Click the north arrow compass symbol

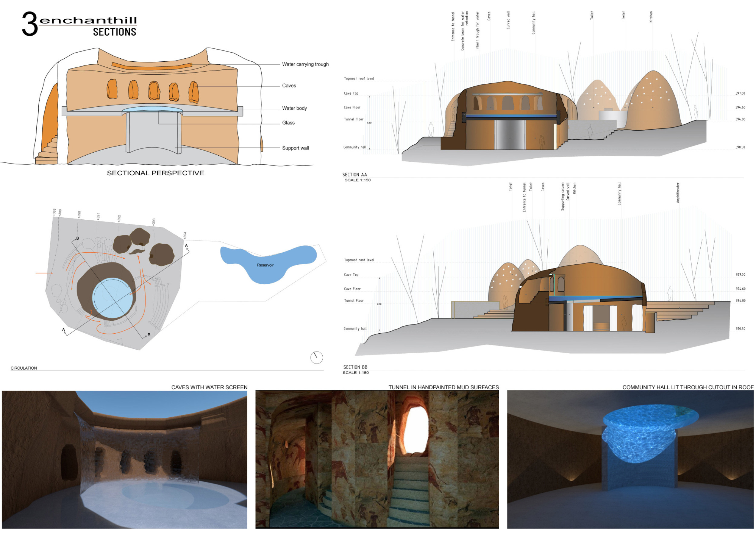316,357
